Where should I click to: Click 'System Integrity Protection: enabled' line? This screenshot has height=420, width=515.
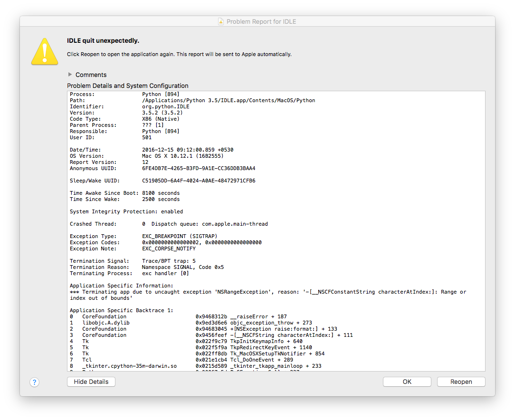pos(126,211)
